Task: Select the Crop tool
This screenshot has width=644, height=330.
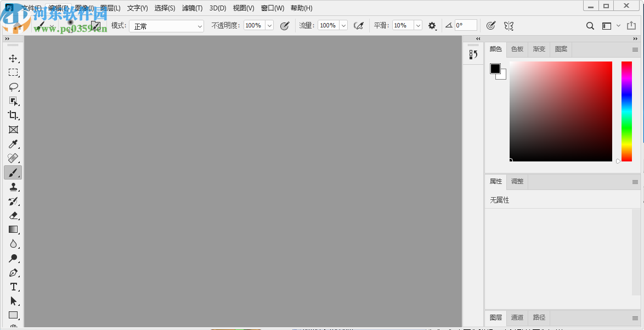Action: coord(13,115)
